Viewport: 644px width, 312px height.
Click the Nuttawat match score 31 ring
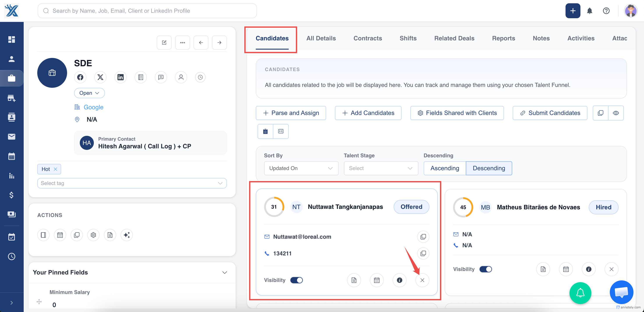[274, 207]
